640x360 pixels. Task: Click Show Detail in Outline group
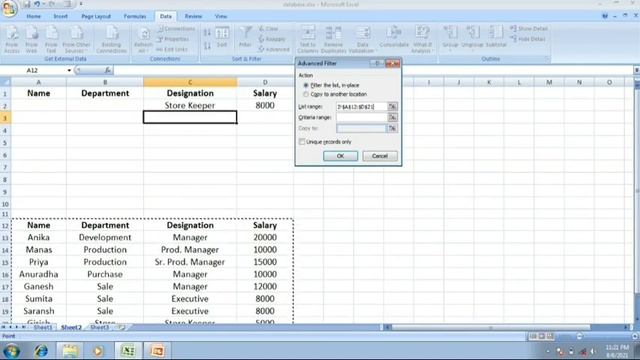pyautogui.click(x=529, y=29)
